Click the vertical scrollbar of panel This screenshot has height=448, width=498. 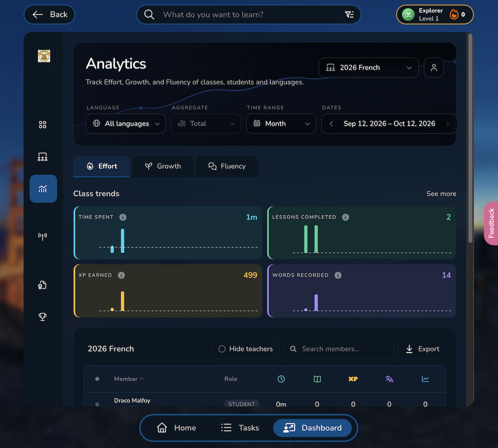click(470, 138)
